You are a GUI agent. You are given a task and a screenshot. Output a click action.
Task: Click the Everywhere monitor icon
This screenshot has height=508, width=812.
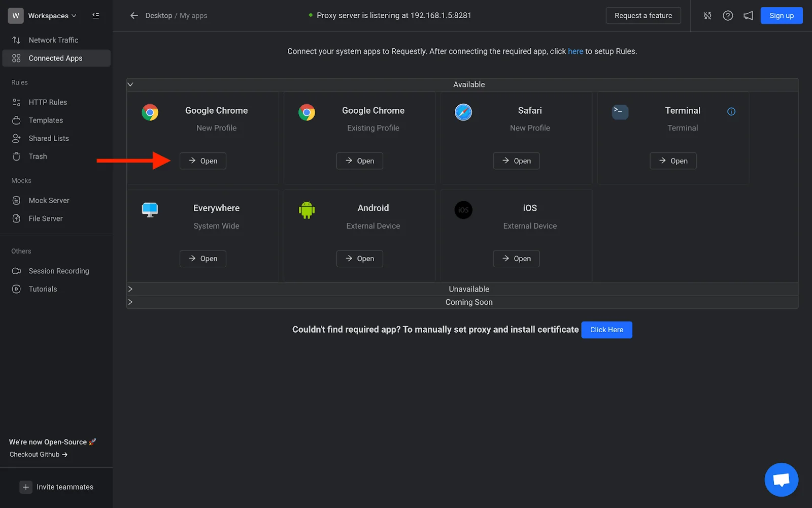pos(150,210)
